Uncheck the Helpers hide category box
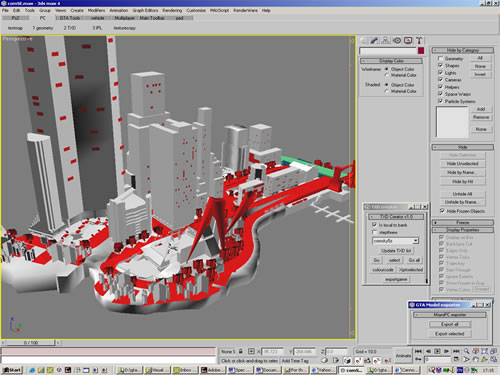This screenshot has width=500, height=375. [x=440, y=87]
